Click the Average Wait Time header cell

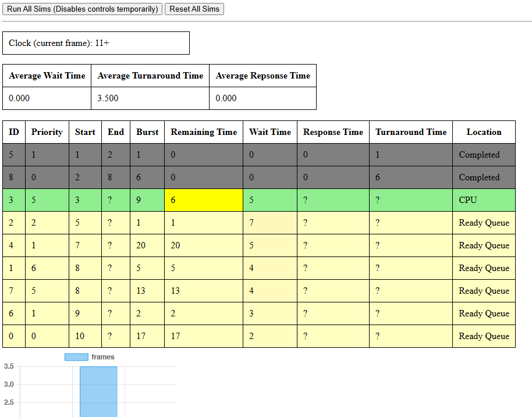click(47, 76)
